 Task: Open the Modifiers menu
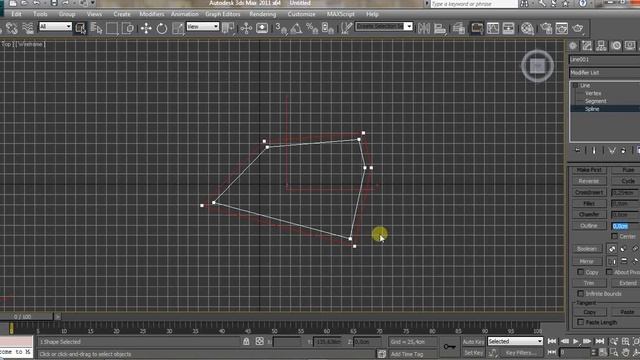click(152, 14)
